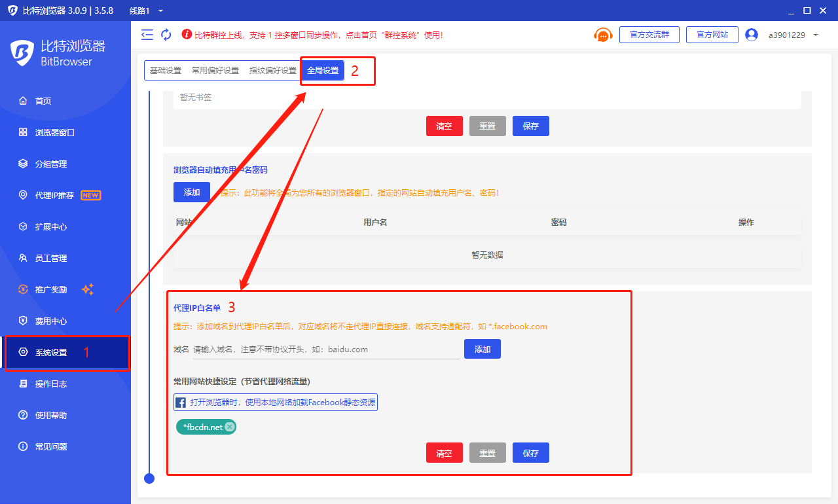Click the sidebar collapse icon
This screenshot has height=504, width=838.
pos(147,35)
